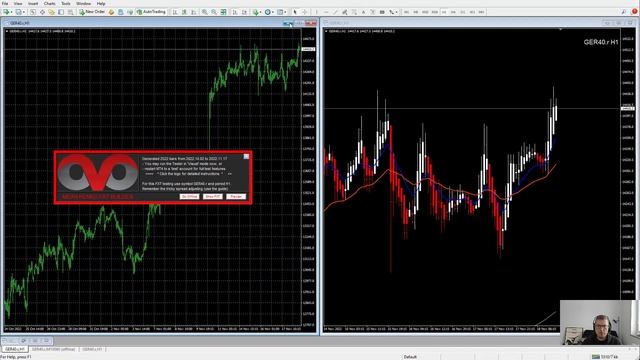Screen dimensions: 640x360
Task: Switch to the offline M1 chart tab
Action: tap(53, 349)
